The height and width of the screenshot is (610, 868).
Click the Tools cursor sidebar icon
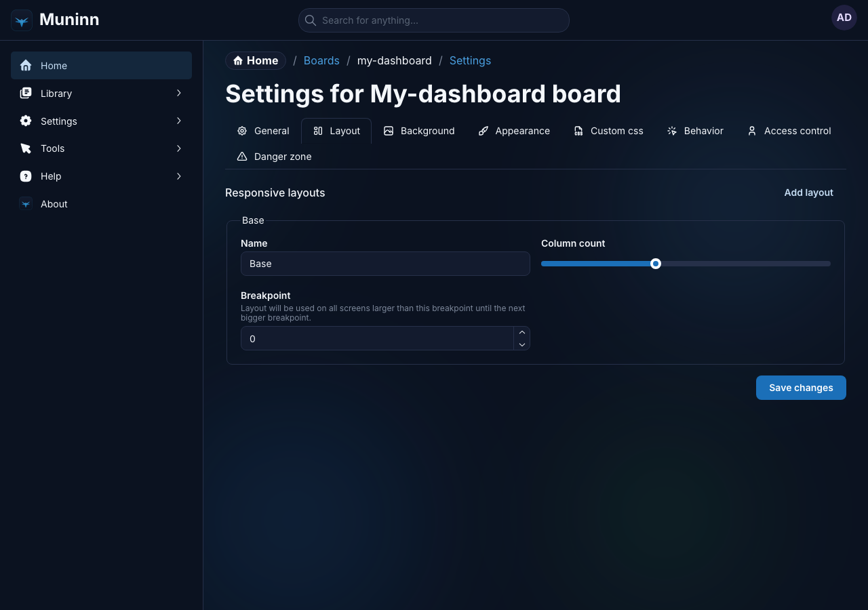[x=26, y=148]
